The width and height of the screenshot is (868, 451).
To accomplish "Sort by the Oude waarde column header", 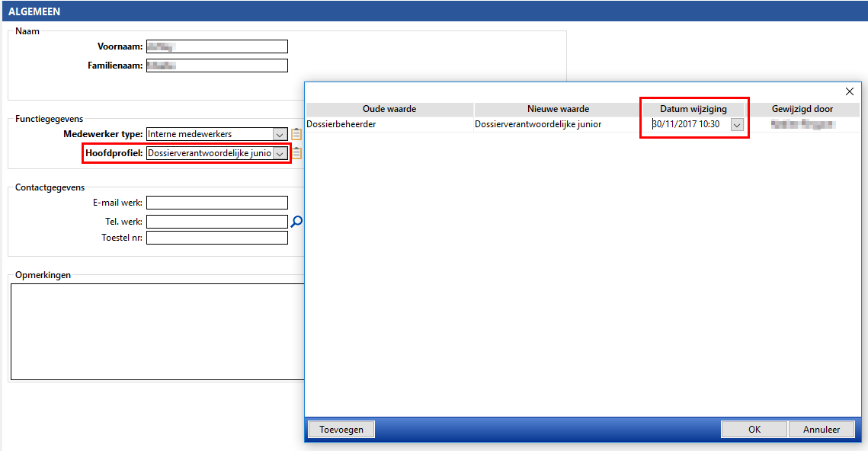I will coord(389,109).
